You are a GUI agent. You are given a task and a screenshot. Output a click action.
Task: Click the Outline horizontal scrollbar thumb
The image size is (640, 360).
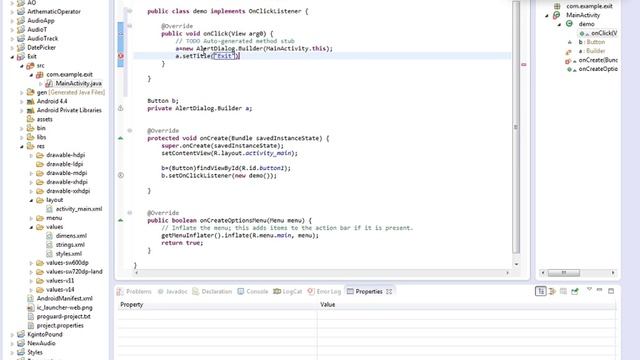click(564, 272)
